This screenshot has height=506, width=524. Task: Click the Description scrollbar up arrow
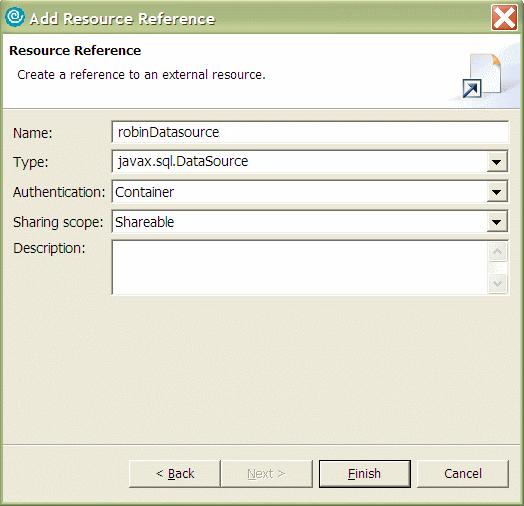[x=498, y=251]
